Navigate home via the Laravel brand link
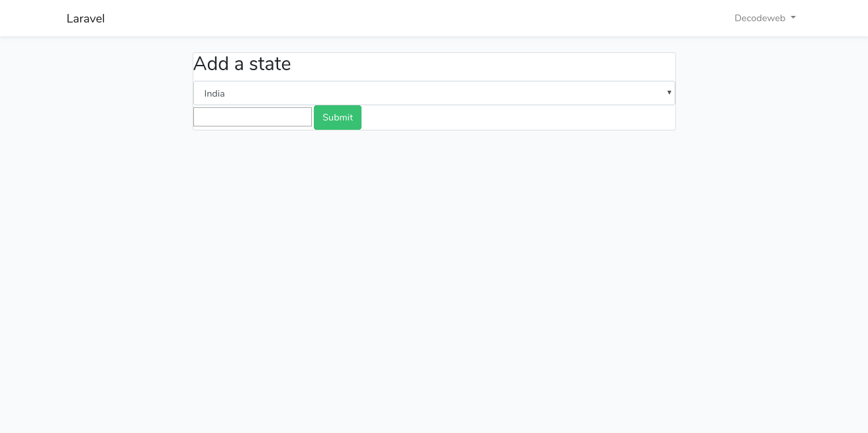 click(85, 18)
